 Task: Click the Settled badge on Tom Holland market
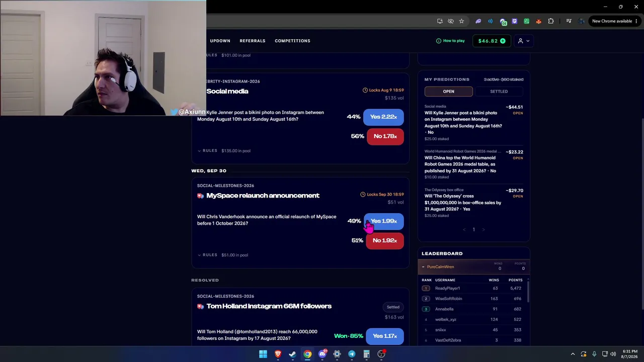[393, 307]
